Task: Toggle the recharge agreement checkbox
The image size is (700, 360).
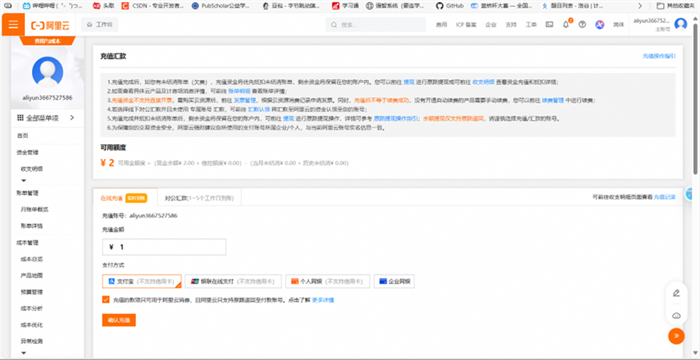Action: tap(106, 300)
